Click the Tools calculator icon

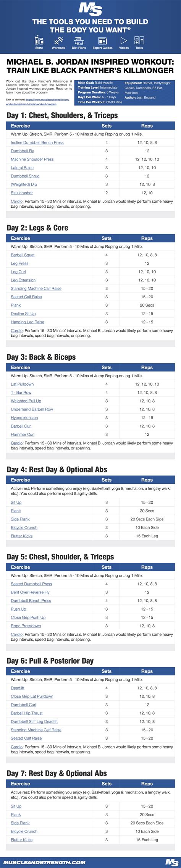click(139, 40)
